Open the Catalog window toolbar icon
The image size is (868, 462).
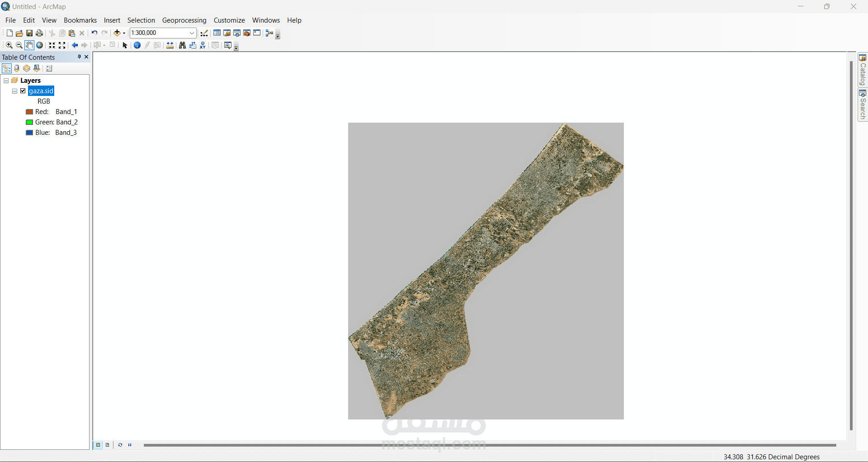227,33
